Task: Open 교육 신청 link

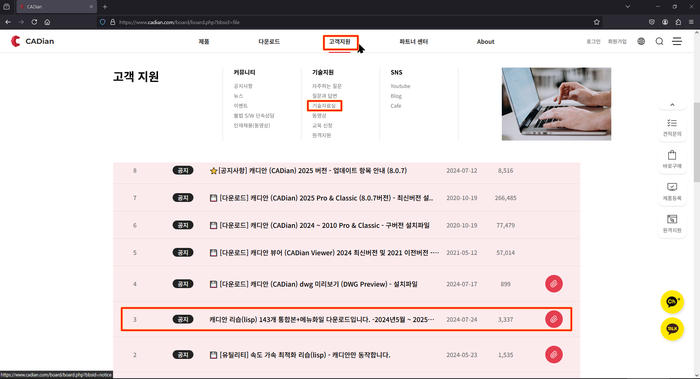Action: (322, 125)
